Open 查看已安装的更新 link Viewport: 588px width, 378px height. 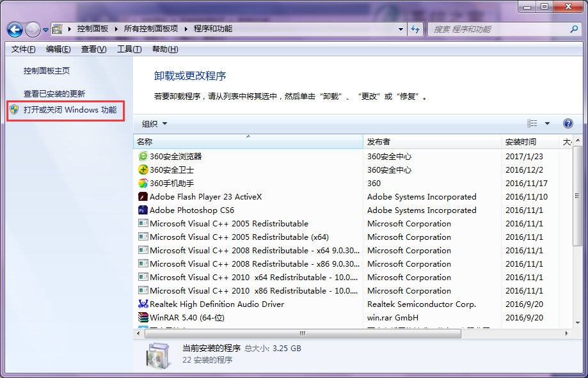[x=54, y=94]
